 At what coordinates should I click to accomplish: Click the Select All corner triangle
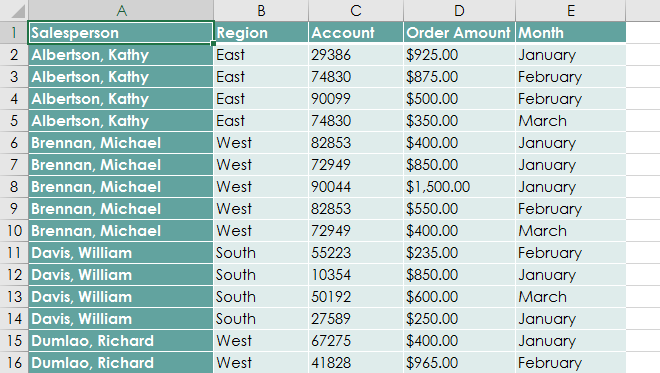click(18, 11)
